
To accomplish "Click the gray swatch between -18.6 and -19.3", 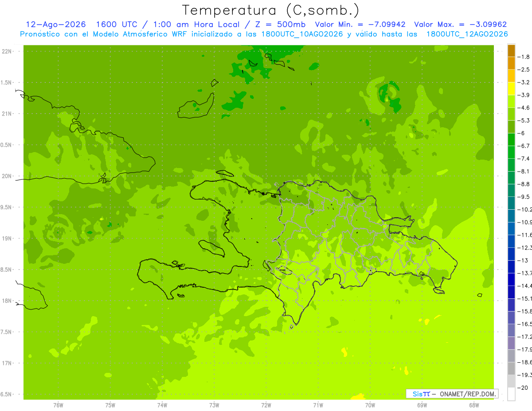I will click(x=511, y=368).
